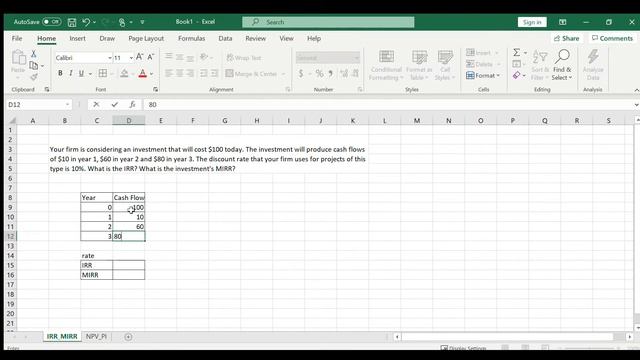Click the Wrap Text button
The image size is (640, 360).
point(244,58)
